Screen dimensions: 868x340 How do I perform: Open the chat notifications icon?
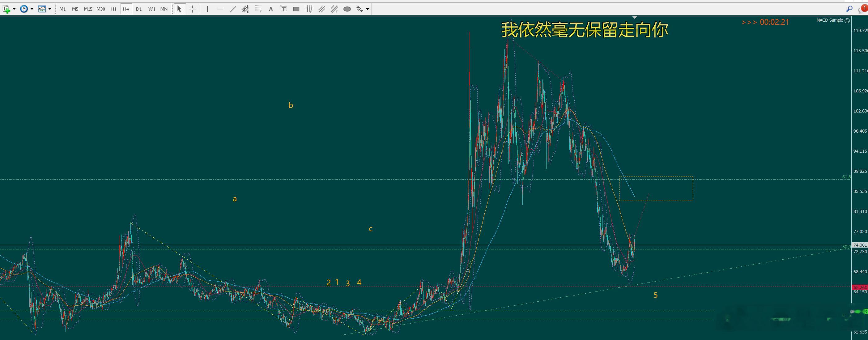[864, 9]
